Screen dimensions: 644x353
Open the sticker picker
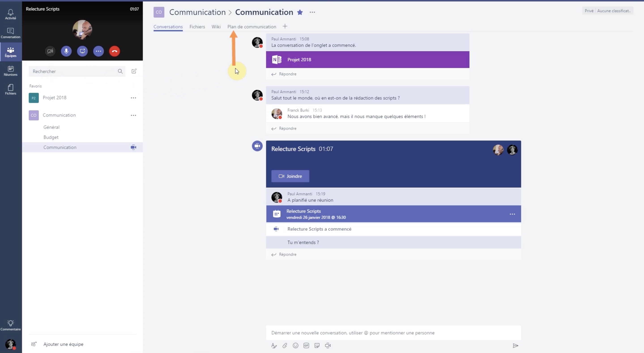tap(317, 345)
